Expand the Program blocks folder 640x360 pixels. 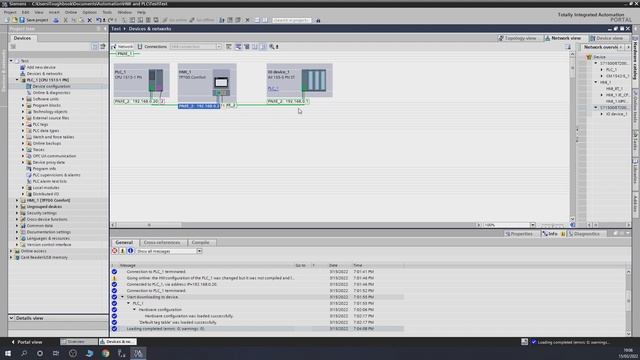[23, 105]
